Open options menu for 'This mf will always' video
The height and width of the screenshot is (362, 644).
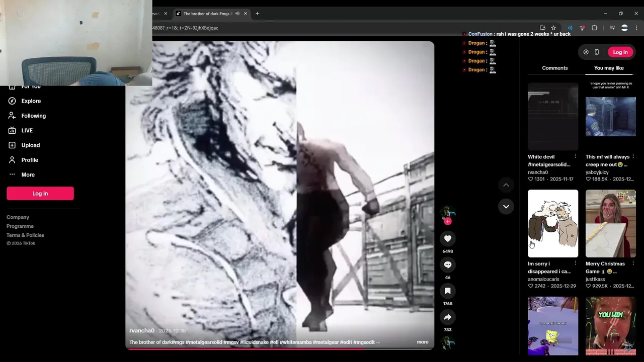pos(633,156)
